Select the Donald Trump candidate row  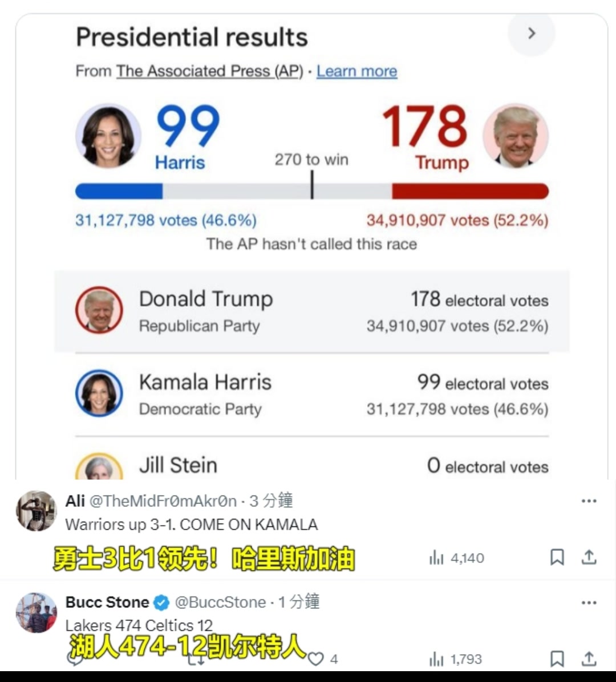pyautogui.click(x=312, y=311)
